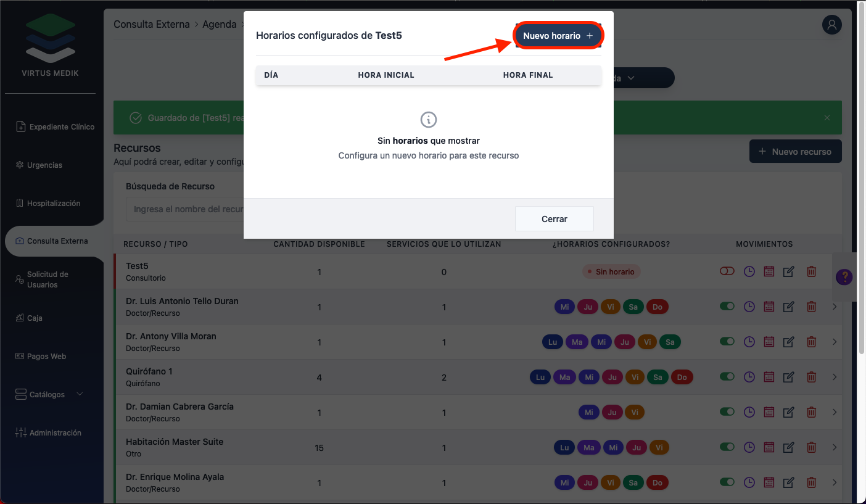Expand the Dr. Luis Antonio Tello Duran row
This screenshot has width=866, height=504.
coord(835,307)
